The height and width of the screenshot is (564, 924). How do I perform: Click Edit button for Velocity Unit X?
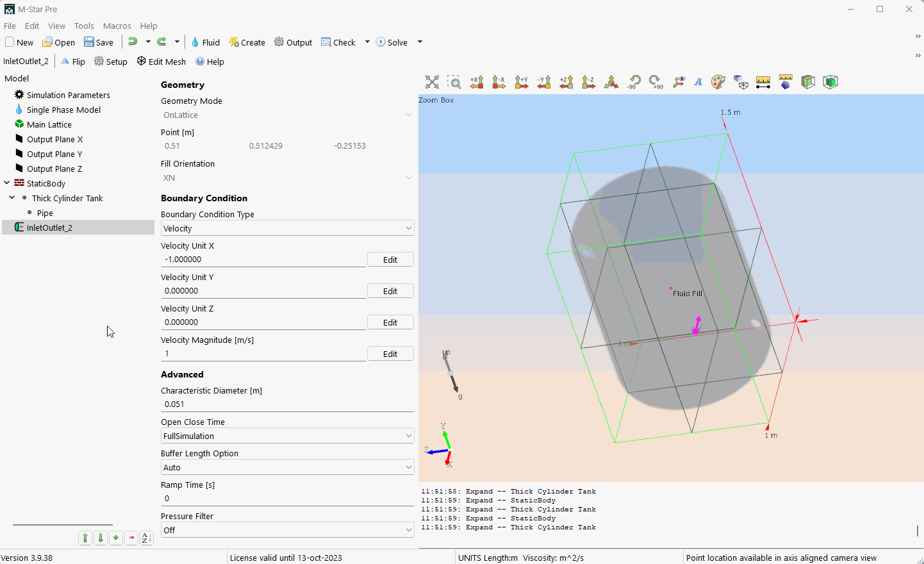coord(390,260)
